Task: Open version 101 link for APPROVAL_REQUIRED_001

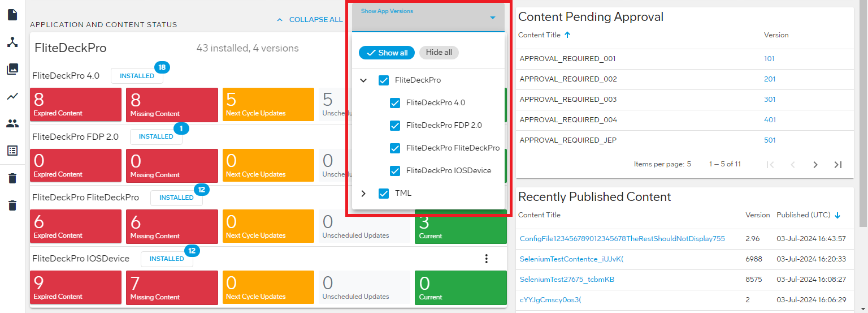Action: tap(769, 59)
